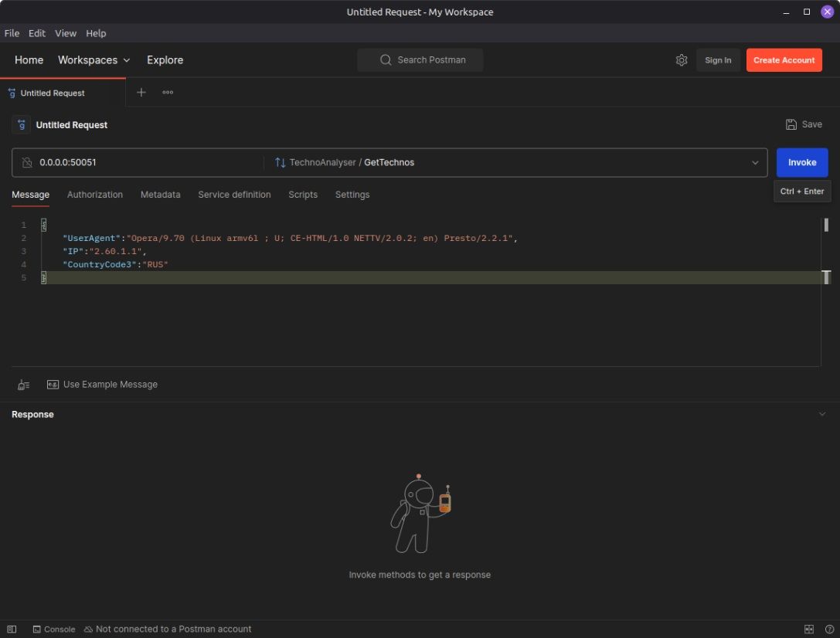Open the Console in status bar

pos(53,629)
